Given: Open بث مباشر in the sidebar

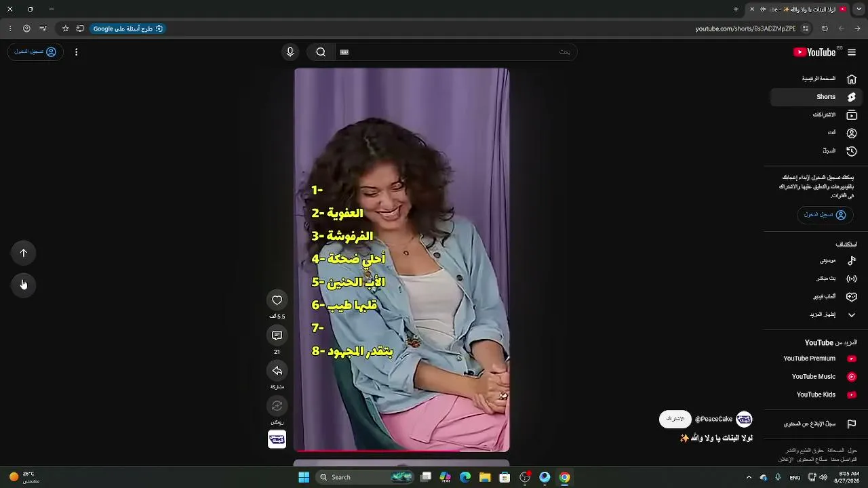Looking at the screenshot, I should pos(816,279).
